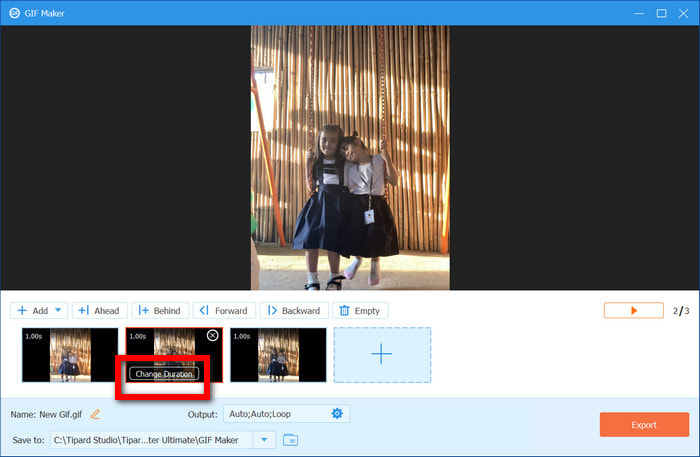Screen dimensions: 700x457
Task: Remove the second frame with X icon
Action: (212, 336)
